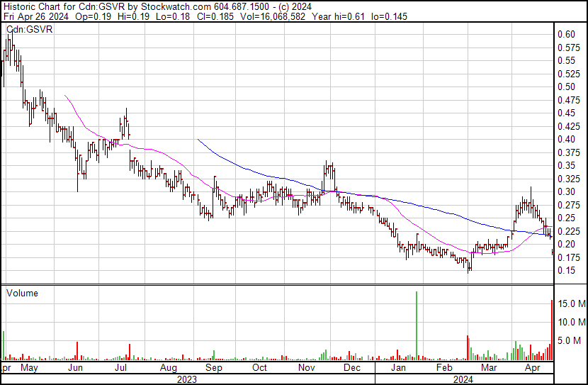
Task: Click the Jul label on the date axis
Action: click(120, 369)
